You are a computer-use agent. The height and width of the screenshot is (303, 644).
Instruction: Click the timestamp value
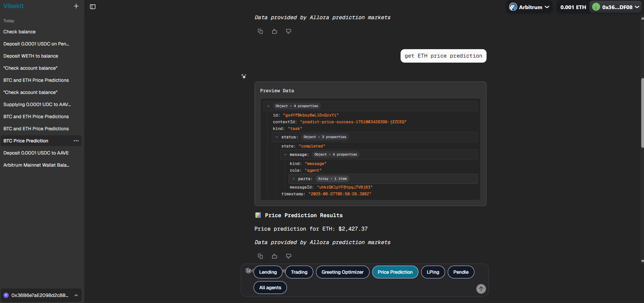click(340, 194)
